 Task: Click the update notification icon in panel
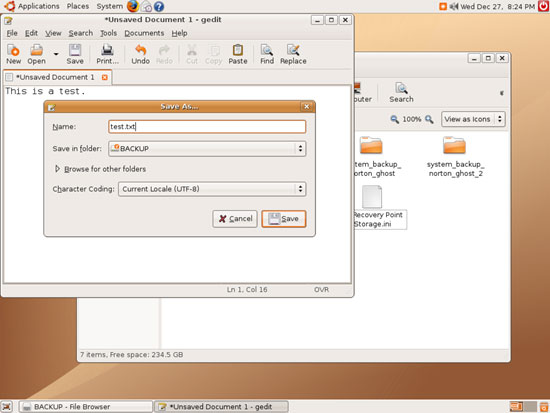443,6
